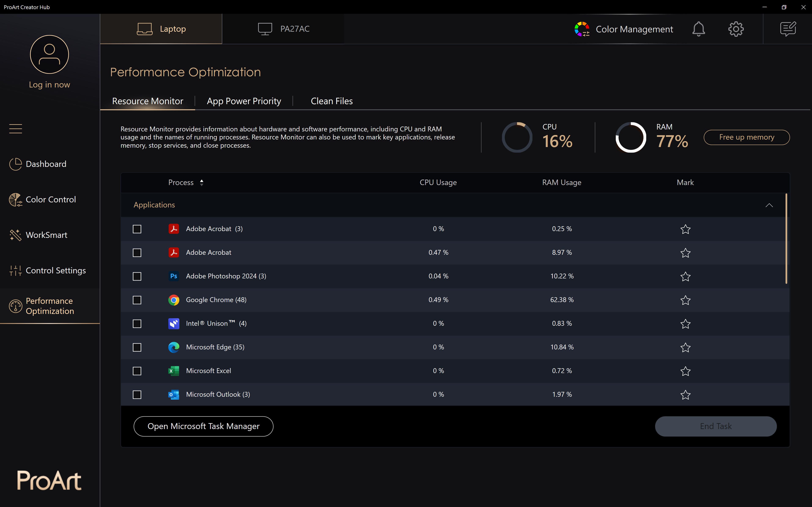The width and height of the screenshot is (812, 507).
Task: Click the Free up memory button
Action: pyautogui.click(x=746, y=137)
